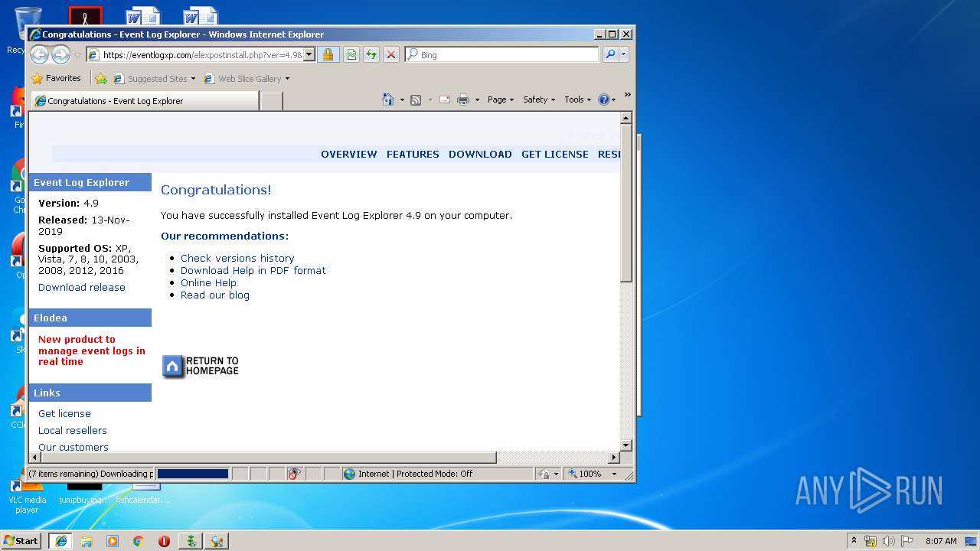Click the security lock icon
The width and height of the screenshot is (980, 551).
328,54
